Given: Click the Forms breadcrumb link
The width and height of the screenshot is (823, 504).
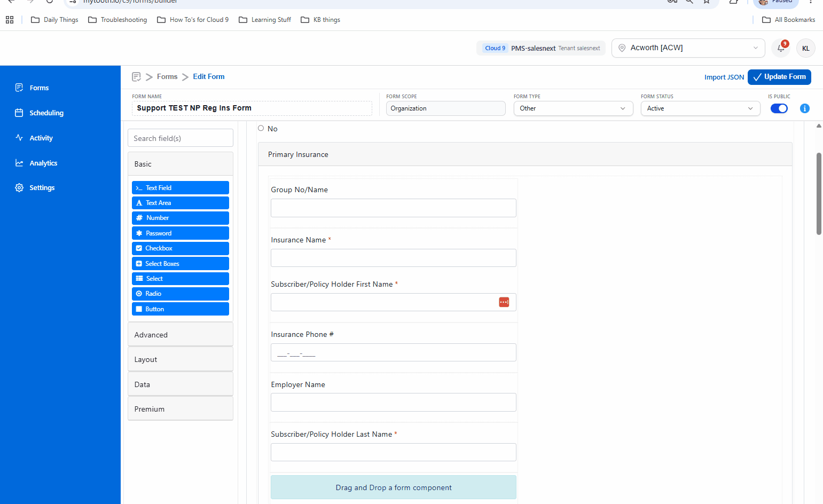Looking at the screenshot, I should [167, 77].
